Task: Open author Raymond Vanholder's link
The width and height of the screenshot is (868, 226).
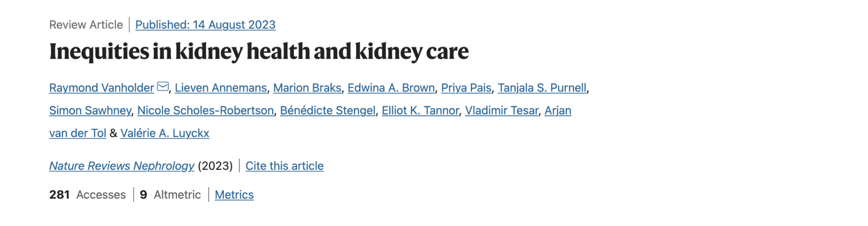Action: (102, 88)
